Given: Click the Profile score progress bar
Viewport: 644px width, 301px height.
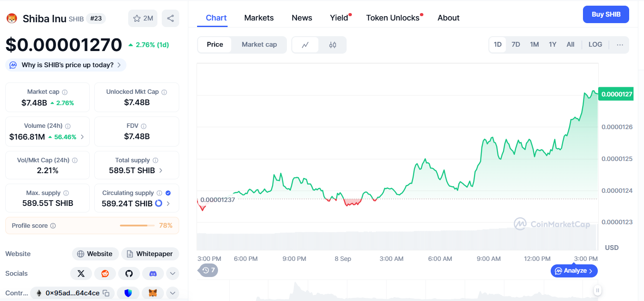Looking at the screenshot, I should coord(137,226).
